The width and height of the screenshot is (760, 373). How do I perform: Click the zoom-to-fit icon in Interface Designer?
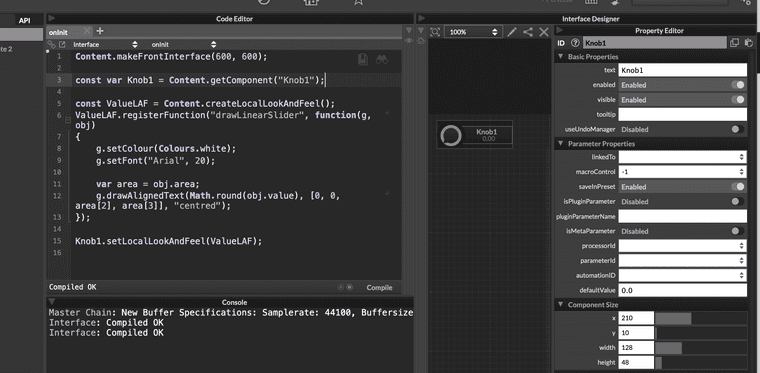pos(435,32)
